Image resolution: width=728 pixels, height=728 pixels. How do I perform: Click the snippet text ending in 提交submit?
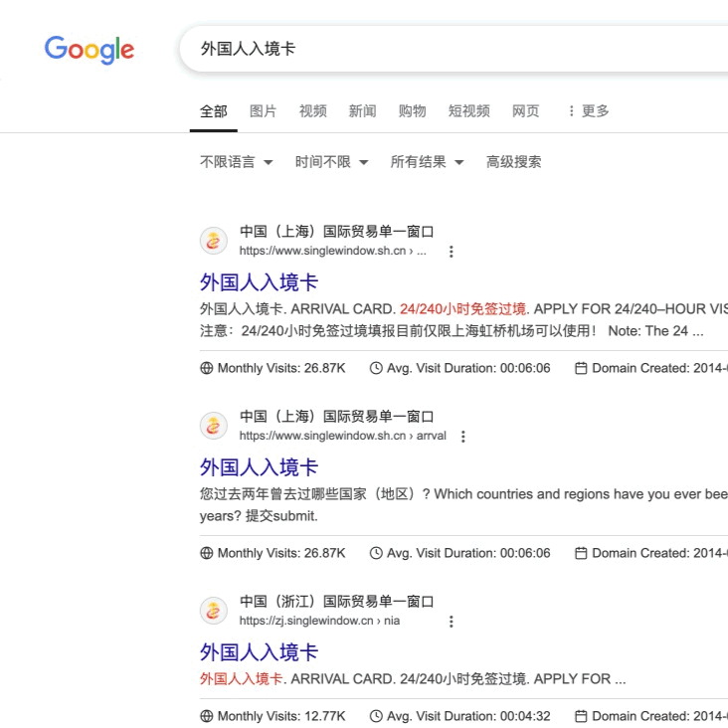[463, 505]
